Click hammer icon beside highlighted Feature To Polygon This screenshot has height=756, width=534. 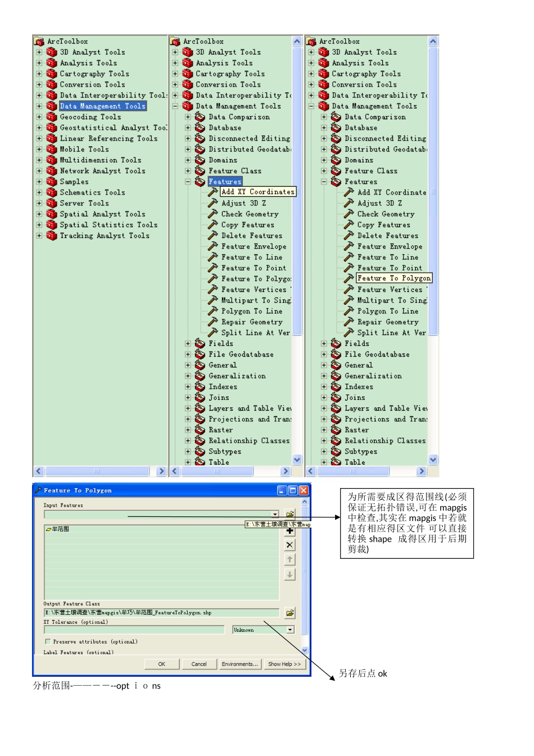tap(349, 278)
